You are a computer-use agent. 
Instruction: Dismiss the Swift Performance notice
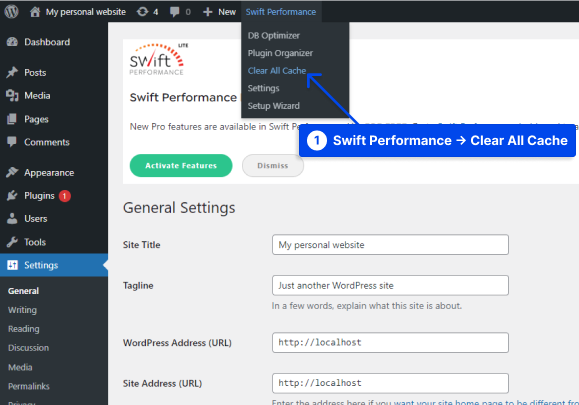[273, 165]
